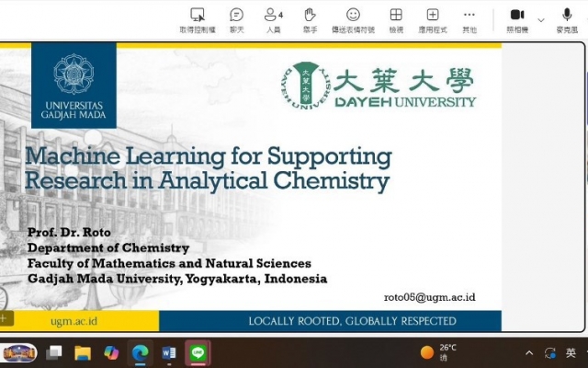Open the More options ellipsis menu
The width and height of the screenshot is (588, 368).
469,19
